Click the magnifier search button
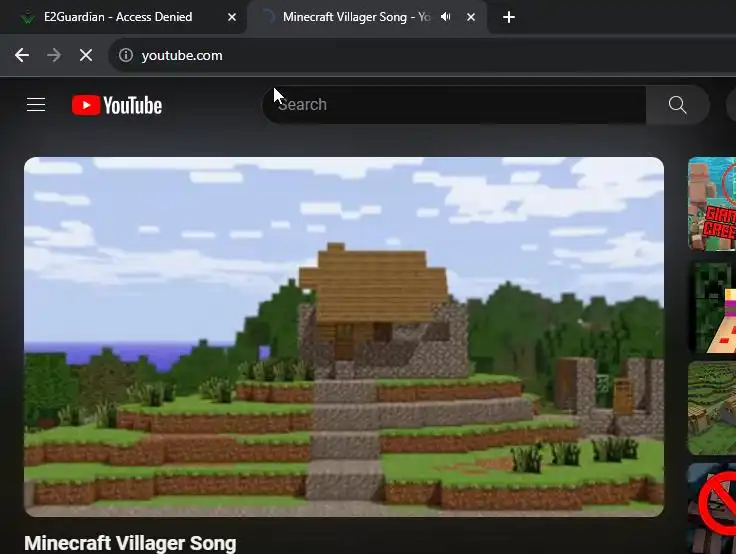The width and height of the screenshot is (736, 554). point(677,105)
